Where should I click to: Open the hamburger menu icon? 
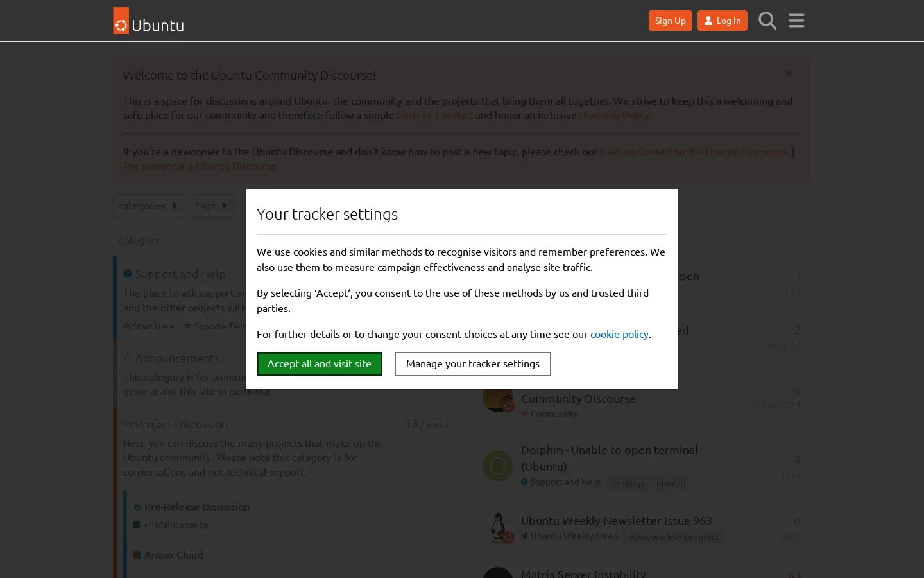tap(796, 21)
